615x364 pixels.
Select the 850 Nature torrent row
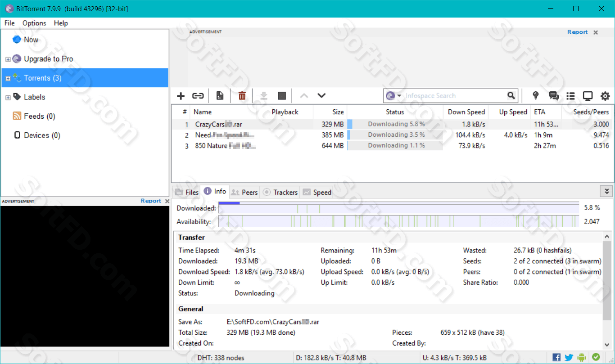tap(392, 146)
